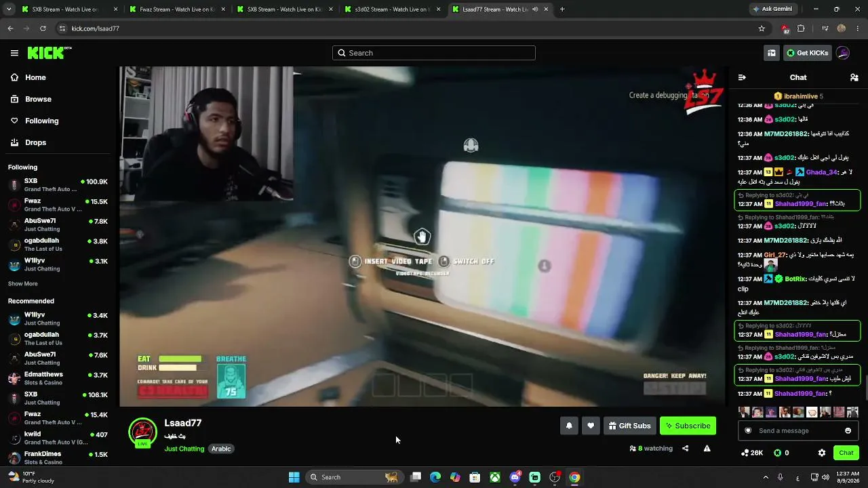The height and width of the screenshot is (488, 868).
Task: Open the volume control in system tray
Action: click(827, 477)
